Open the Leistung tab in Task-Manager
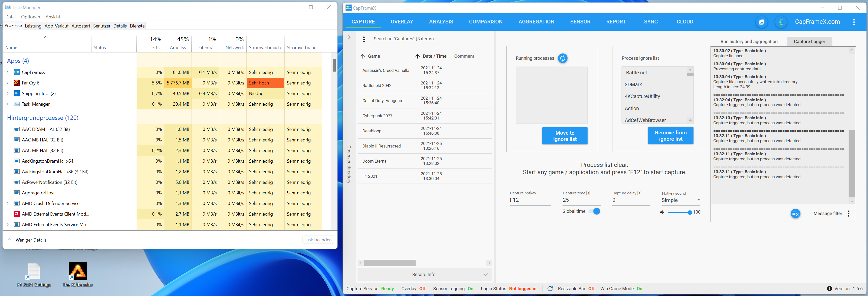This screenshot has height=296, width=868. [33, 26]
